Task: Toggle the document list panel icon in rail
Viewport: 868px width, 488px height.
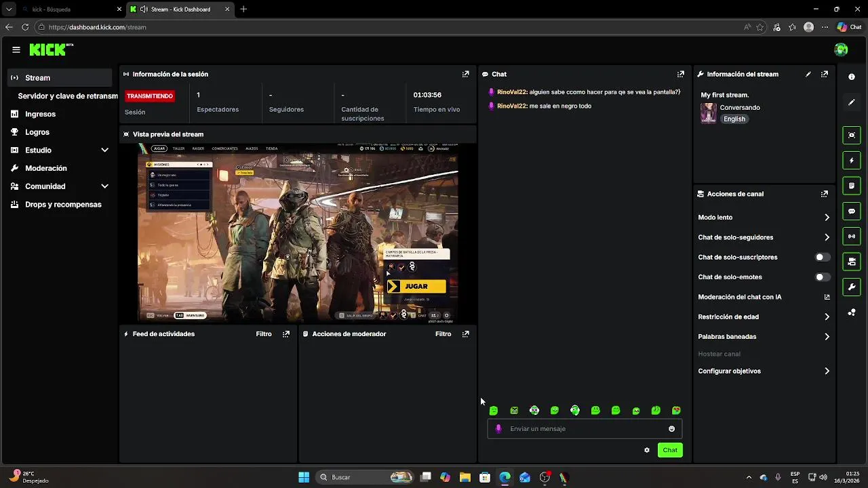Action: point(852,186)
